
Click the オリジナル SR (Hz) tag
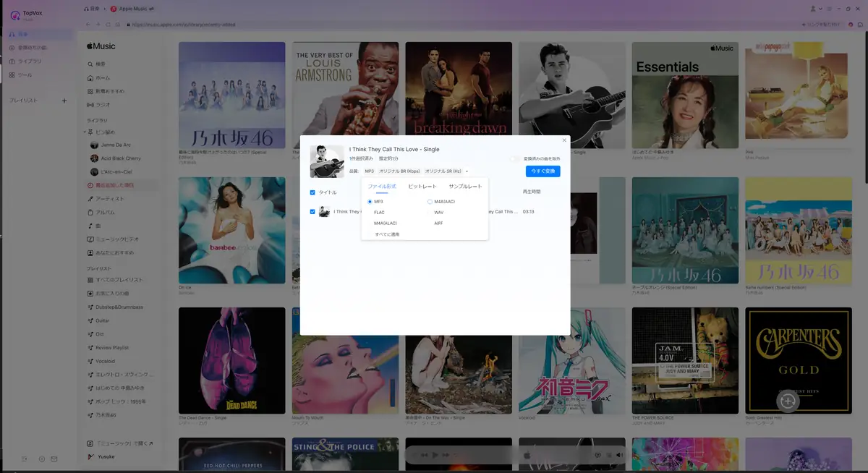443,171
